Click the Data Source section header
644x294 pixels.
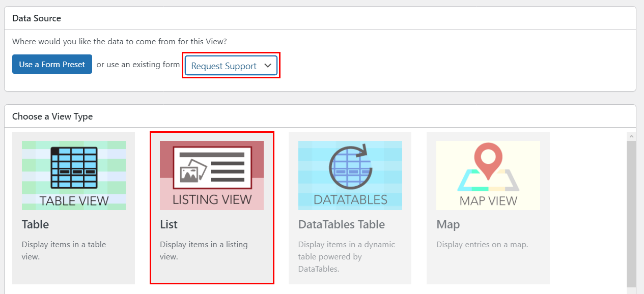point(36,18)
